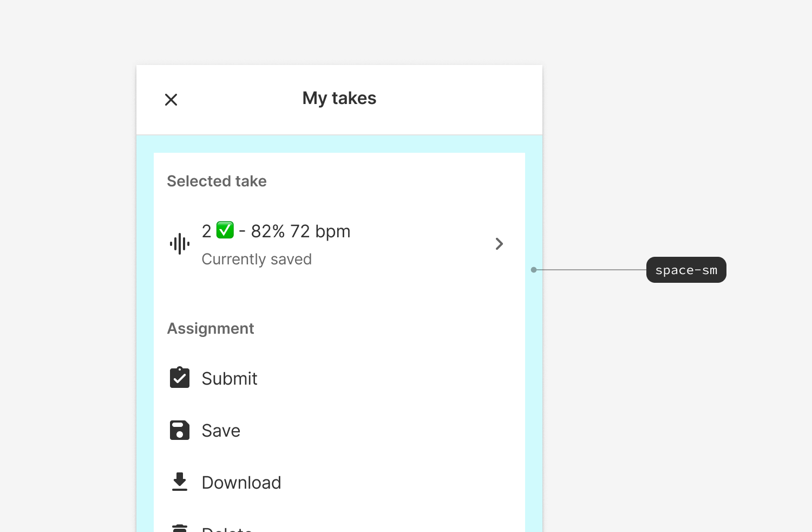Select the Submit menu label

(x=230, y=379)
